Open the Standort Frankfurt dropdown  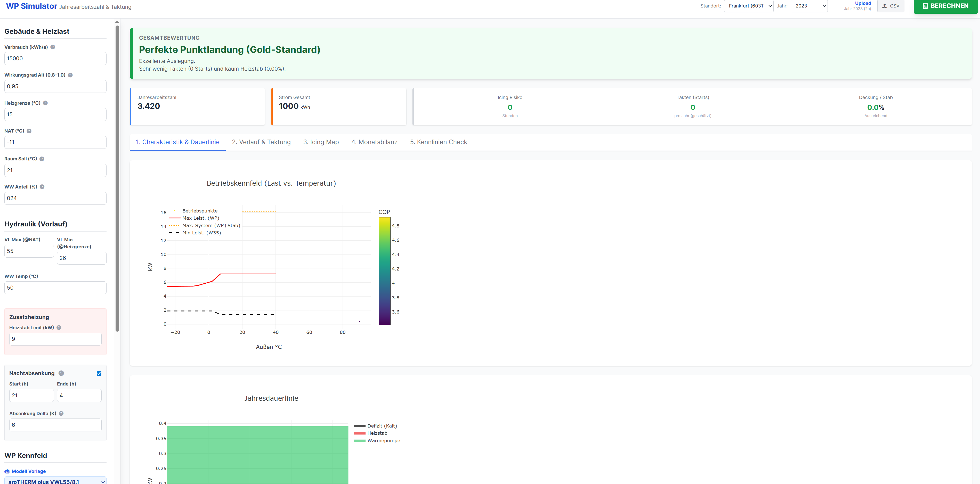[748, 6]
